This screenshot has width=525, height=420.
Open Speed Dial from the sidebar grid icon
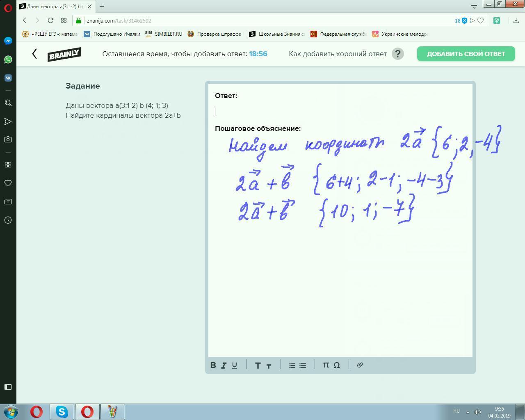click(x=8, y=165)
